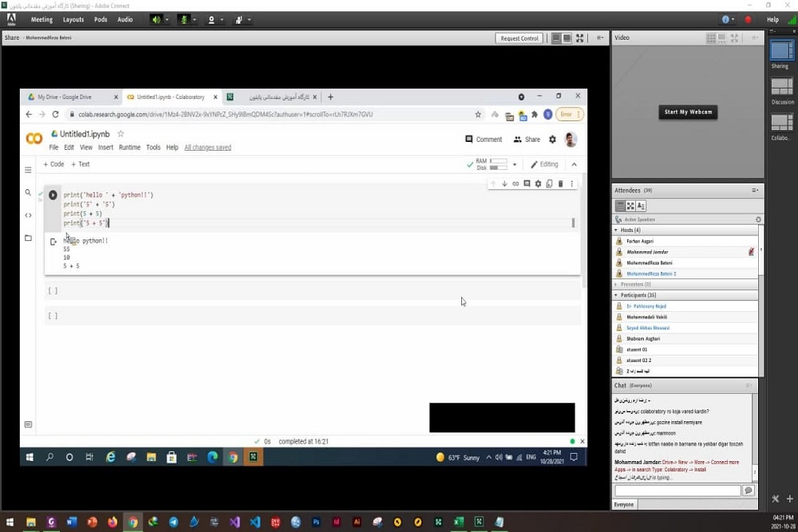Collapse the Hosts (4) group

coord(616,230)
